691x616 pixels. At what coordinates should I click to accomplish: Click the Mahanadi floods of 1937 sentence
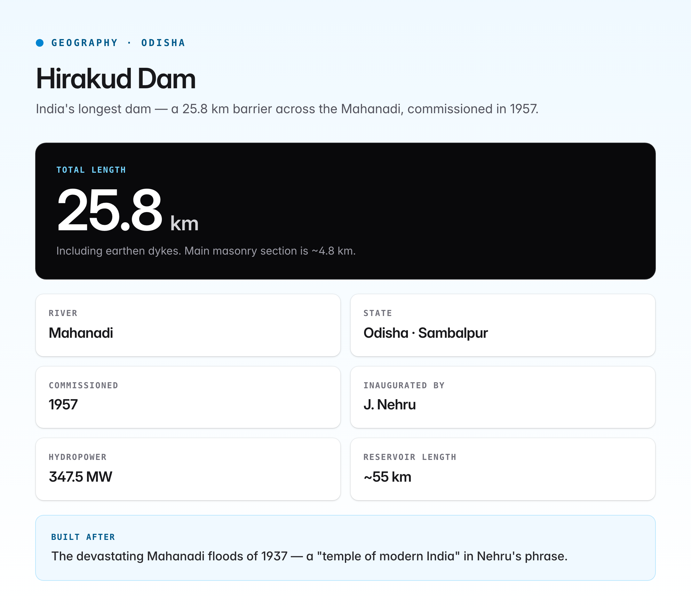coord(309,557)
